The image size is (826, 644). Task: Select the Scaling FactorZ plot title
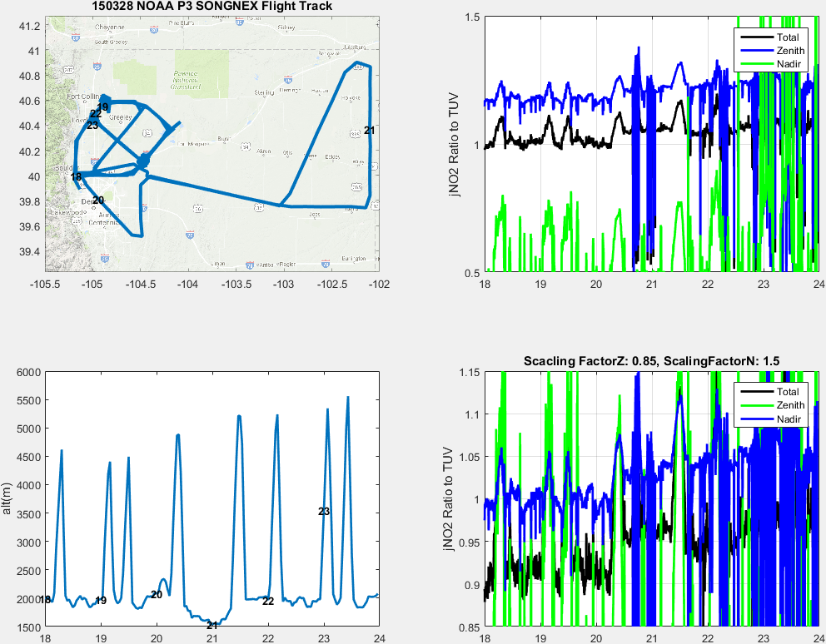[651, 361]
